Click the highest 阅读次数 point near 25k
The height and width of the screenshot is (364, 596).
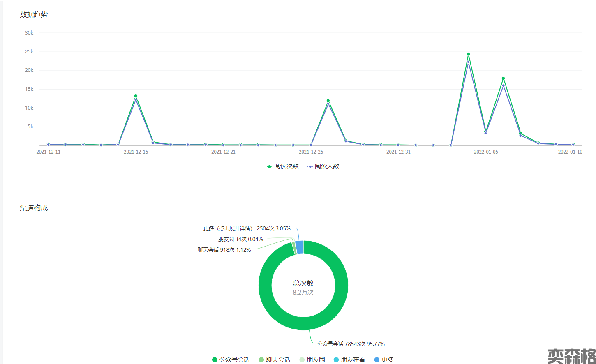(468, 54)
